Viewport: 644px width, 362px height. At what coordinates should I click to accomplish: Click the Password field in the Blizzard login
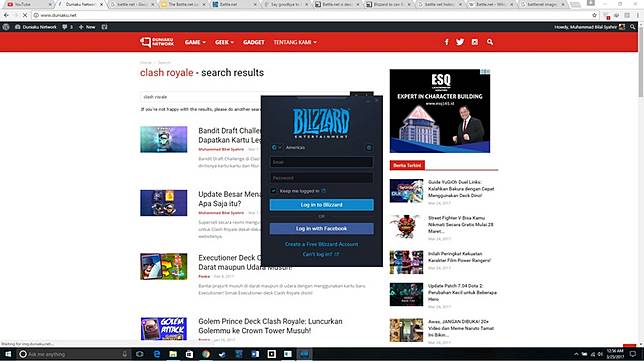click(322, 178)
